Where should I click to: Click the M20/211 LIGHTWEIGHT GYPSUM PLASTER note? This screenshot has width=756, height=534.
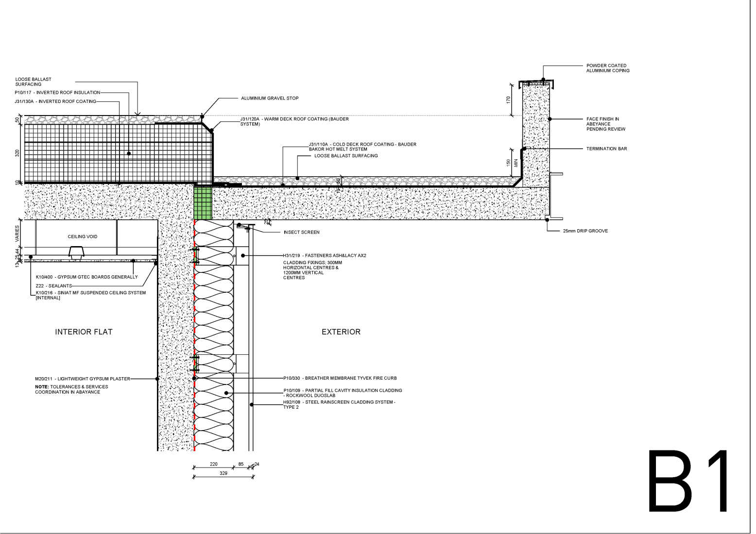point(82,379)
